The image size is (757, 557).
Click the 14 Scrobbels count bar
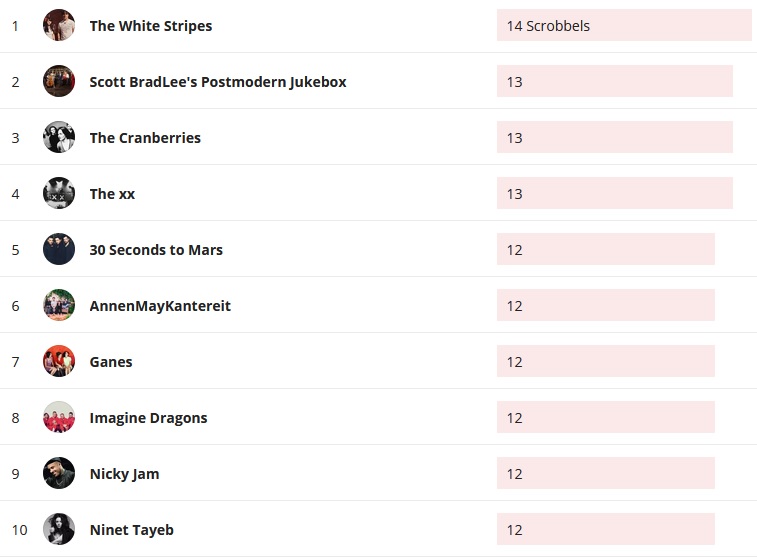pos(623,26)
